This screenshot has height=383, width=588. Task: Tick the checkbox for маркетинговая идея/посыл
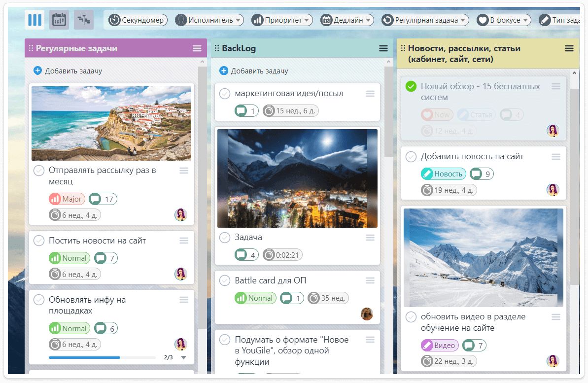tap(225, 94)
